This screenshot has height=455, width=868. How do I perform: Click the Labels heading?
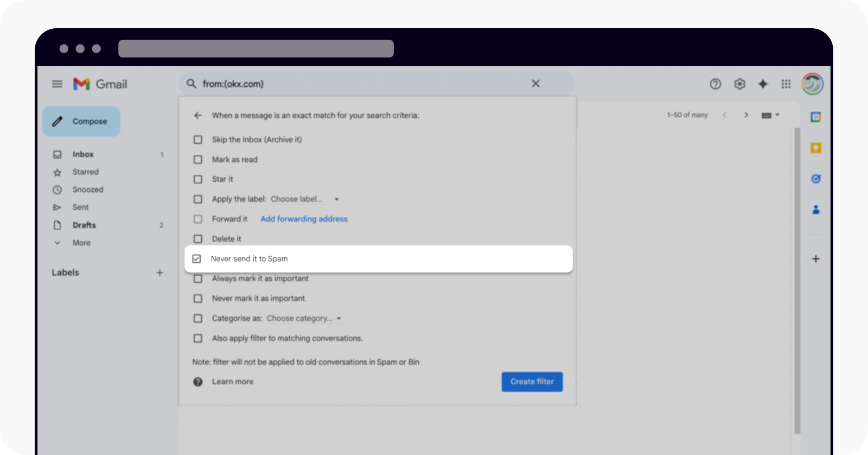point(66,273)
